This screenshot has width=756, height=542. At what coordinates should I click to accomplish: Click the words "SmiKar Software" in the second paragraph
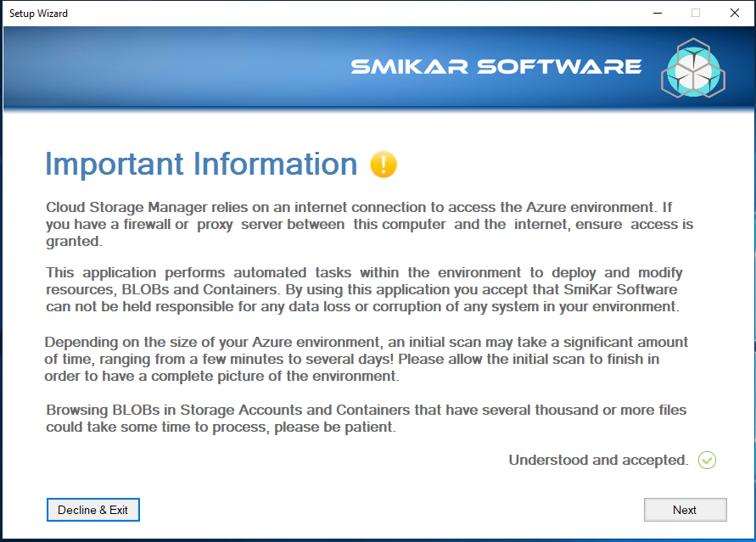point(620,289)
